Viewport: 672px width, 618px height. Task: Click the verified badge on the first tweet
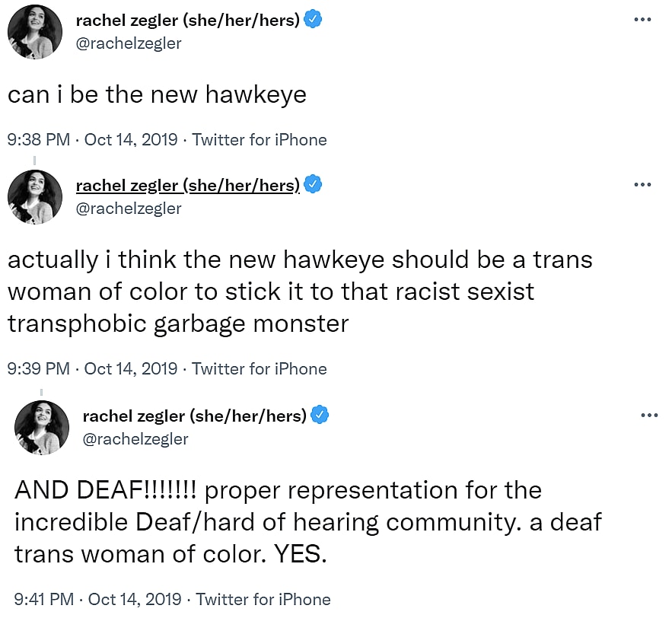tap(312, 19)
